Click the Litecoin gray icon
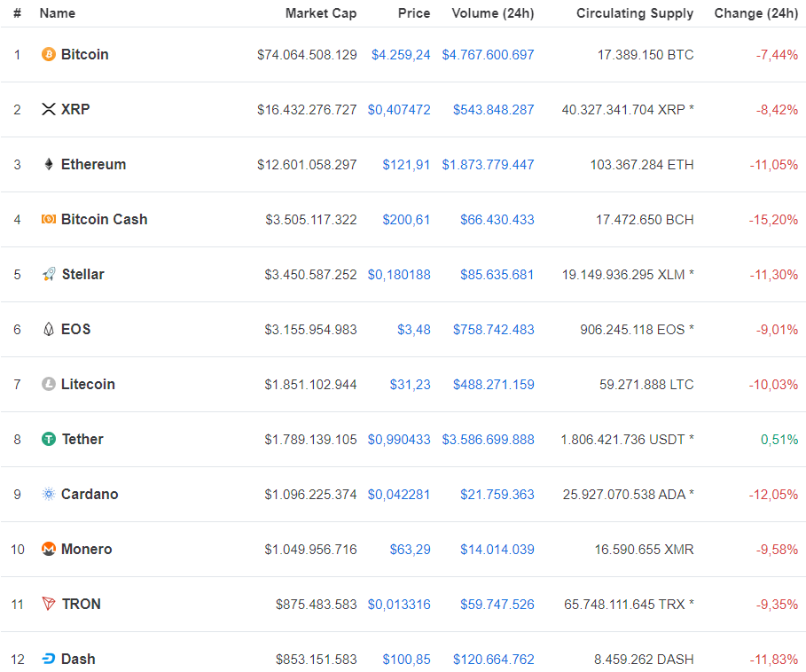The width and height of the screenshot is (806, 672). (48, 384)
